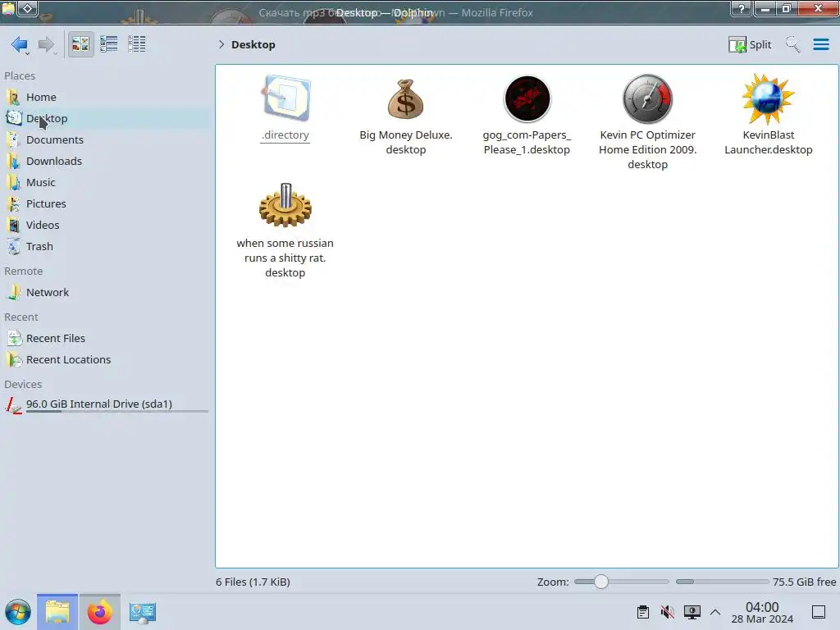840x630 pixels.
Task: Open Downloads folder in Places
Action: click(106, 162)
